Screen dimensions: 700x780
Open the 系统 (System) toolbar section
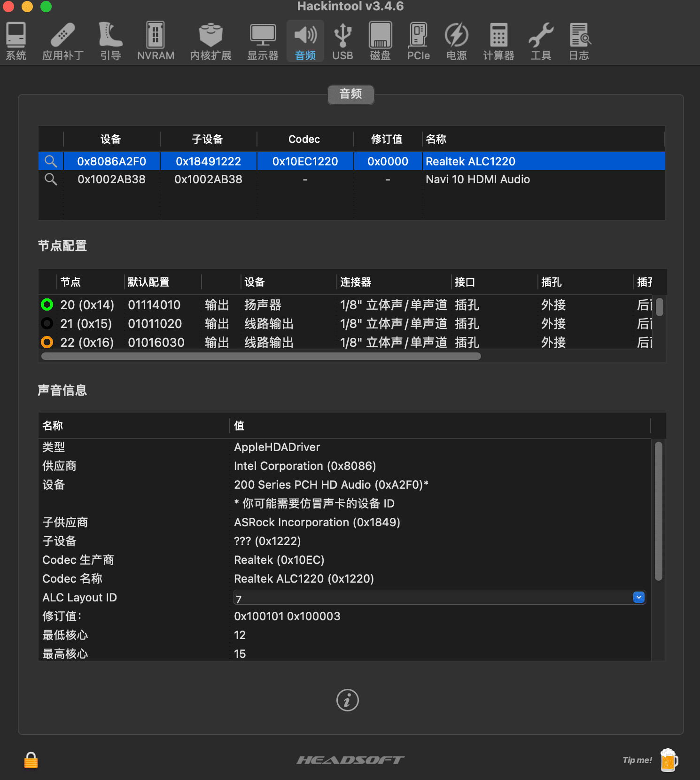(x=16, y=41)
